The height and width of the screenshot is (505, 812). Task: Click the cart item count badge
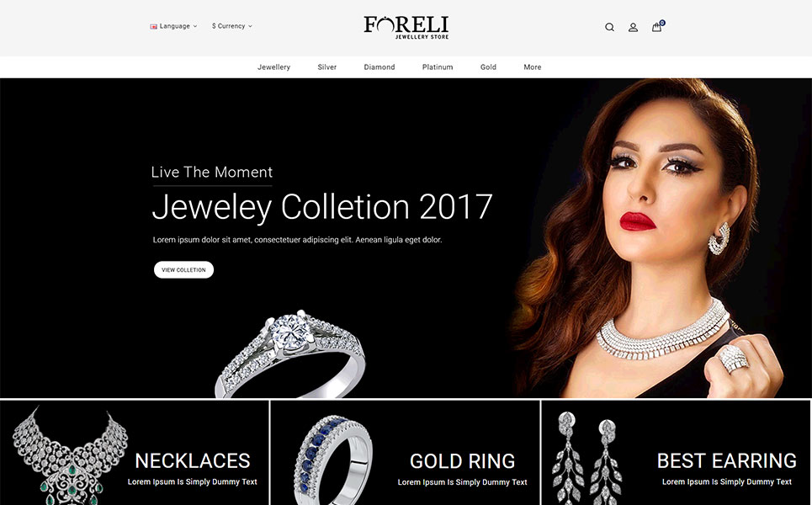tap(662, 23)
